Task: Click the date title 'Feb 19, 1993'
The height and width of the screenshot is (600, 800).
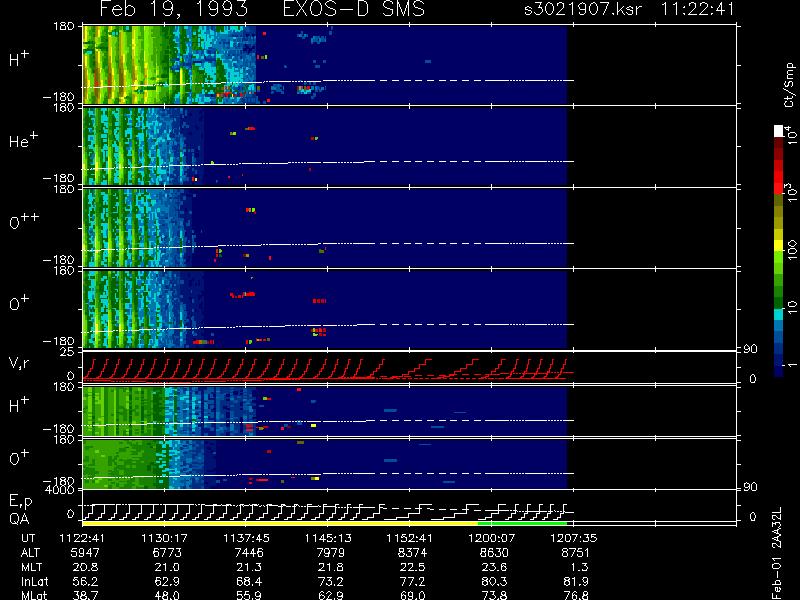Action: (173, 9)
